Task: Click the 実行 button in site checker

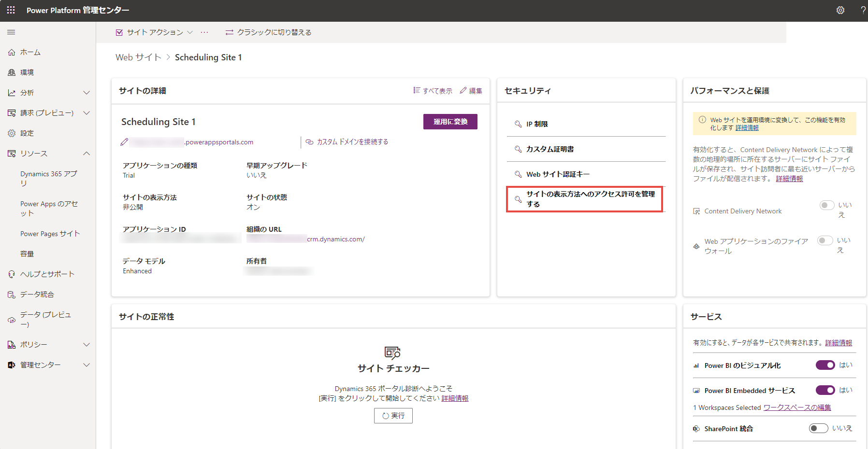Action: pyautogui.click(x=393, y=416)
